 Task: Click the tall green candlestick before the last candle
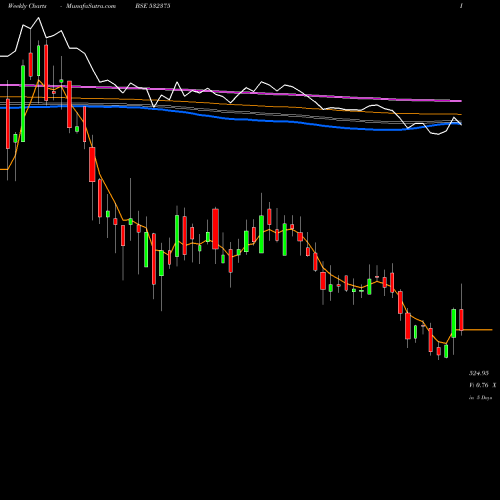[x=454, y=323]
